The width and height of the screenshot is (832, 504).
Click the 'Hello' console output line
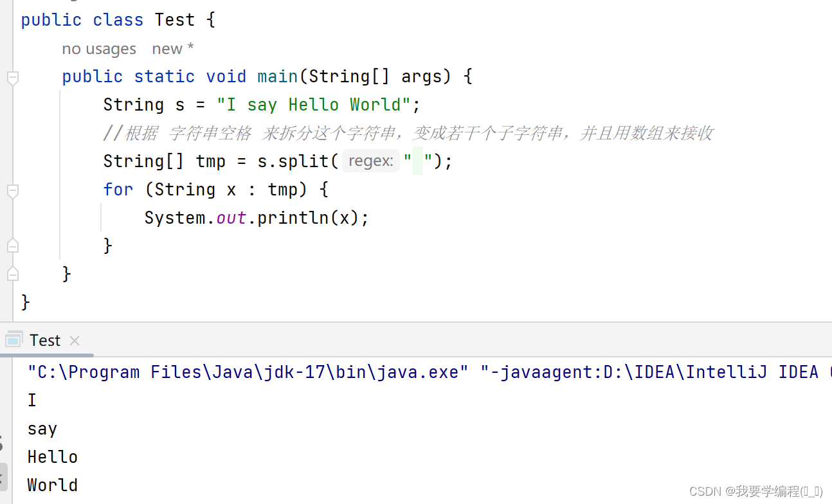click(53, 457)
